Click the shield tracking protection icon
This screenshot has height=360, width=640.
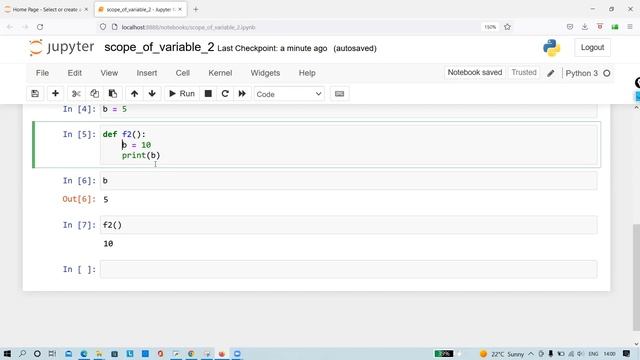pyautogui.click(x=103, y=27)
